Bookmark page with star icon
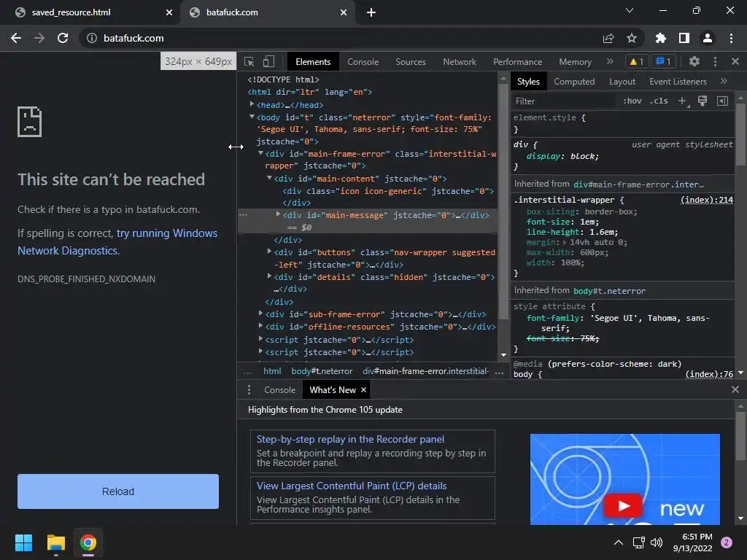 click(632, 38)
